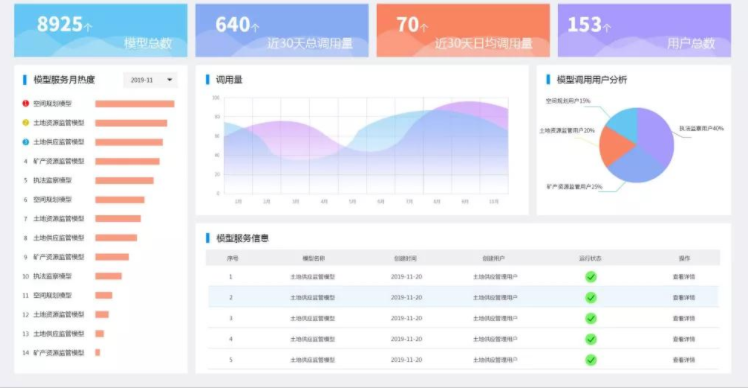Image resolution: width=749 pixels, height=390 pixels.
Task: Click the 8925 模型总数 summary card
Action: pos(101,31)
